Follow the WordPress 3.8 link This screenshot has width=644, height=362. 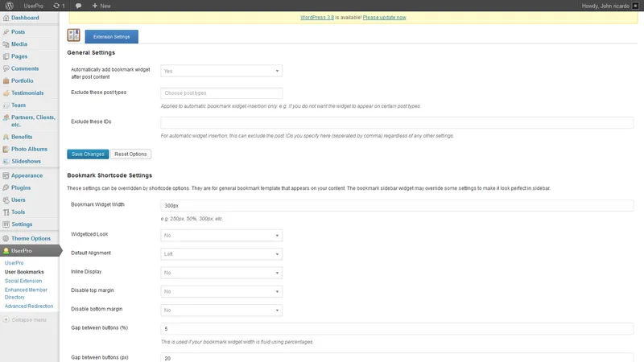317,18
